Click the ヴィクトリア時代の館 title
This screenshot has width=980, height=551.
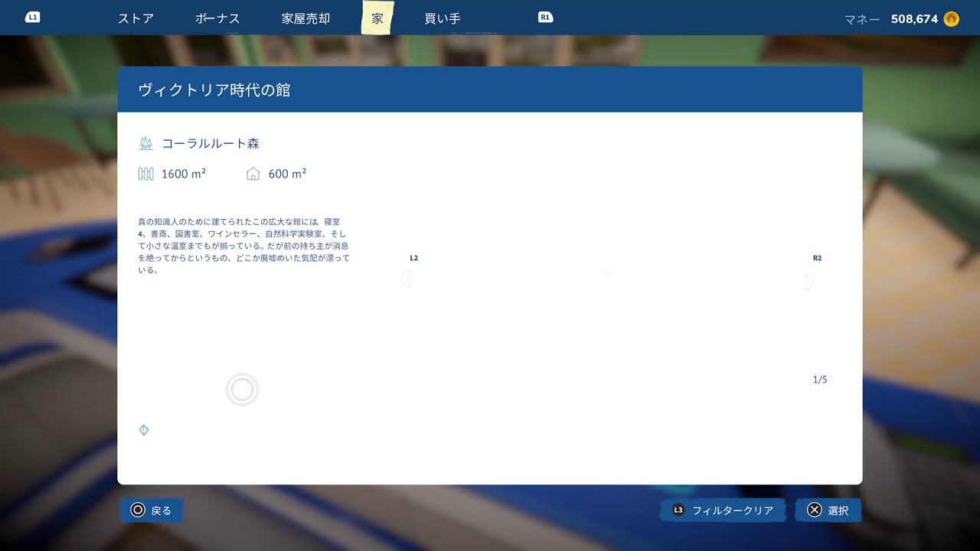(x=214, y=90)
